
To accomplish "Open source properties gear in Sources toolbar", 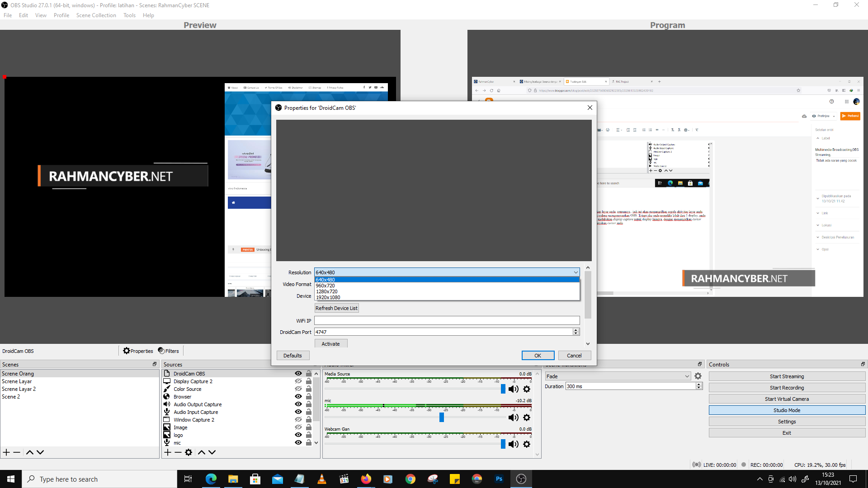I will click(189, 452).
